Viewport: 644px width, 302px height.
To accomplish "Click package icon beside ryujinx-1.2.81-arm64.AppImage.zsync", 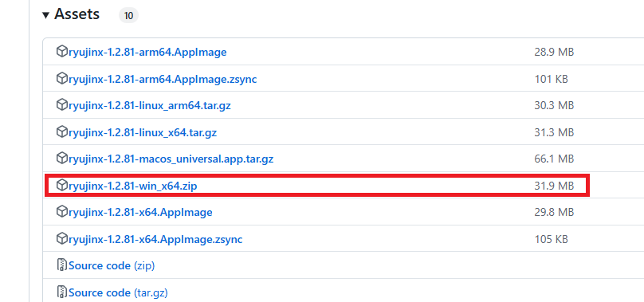I will [61, 78].
